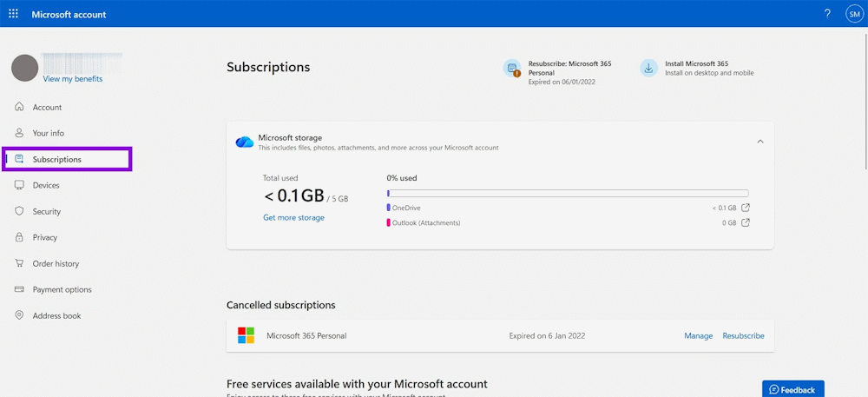Image resolution: width=868 pixels, height=397 pixels.
Task: Open Address book page
Action: pyautogui.click(x=56, y=315)
